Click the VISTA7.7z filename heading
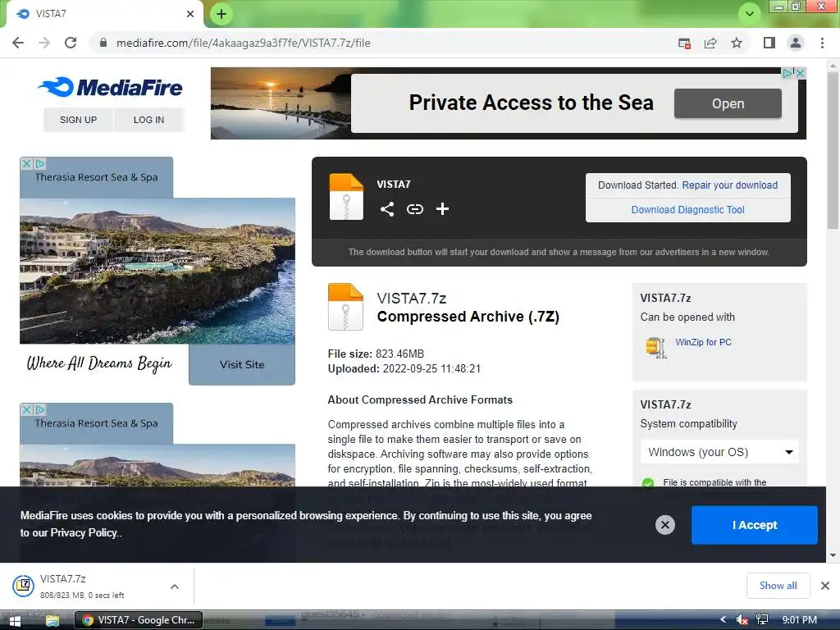 tap(412, 298)
